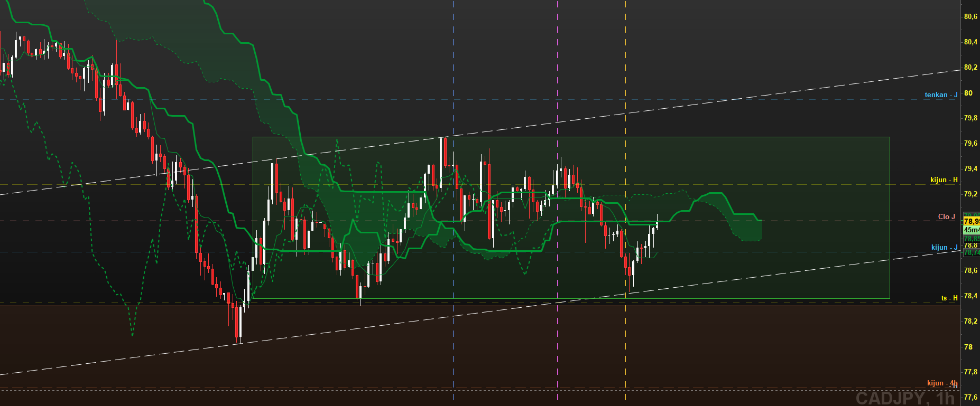Image resolution: width=980 pixels, height=406 pixels.
Task: Click the 80 price axis label
Action: pyautogui.click(x=968, y=93)
